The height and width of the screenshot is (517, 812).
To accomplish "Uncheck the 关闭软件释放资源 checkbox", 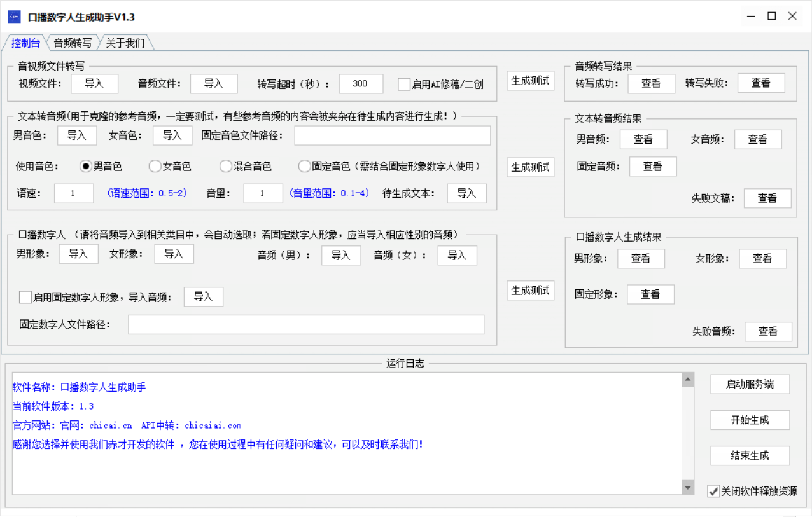I will [x=713, y=491].
